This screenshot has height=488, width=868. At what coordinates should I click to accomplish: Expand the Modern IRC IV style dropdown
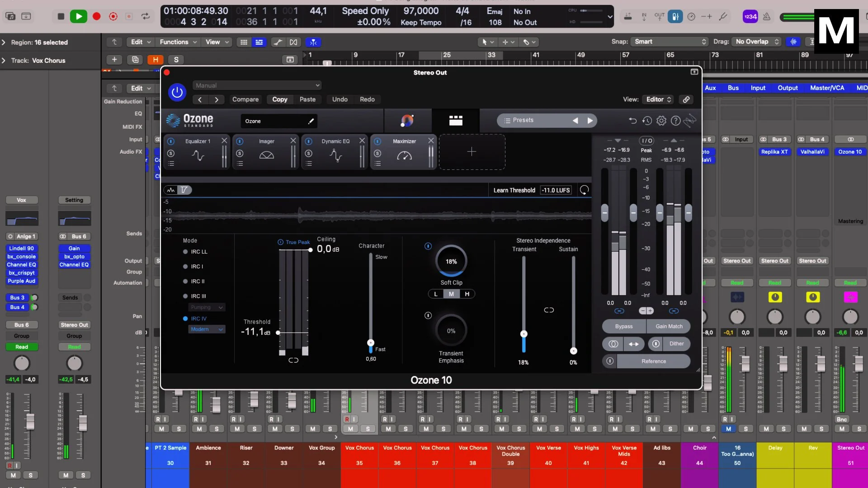click(x=207, y=329)
